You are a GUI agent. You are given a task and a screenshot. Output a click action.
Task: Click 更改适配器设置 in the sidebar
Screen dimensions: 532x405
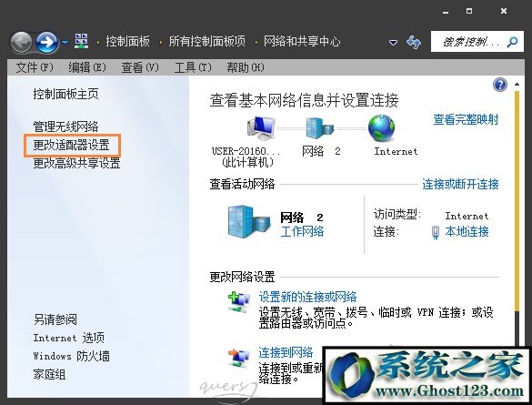pyautogui.click(x=71, y=145)
